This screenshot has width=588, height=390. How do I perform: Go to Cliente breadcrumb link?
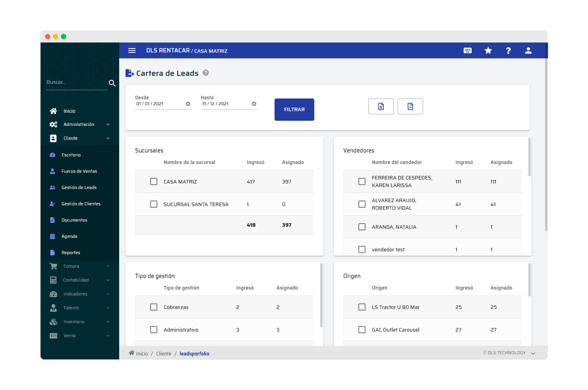[x=164, y=353]
